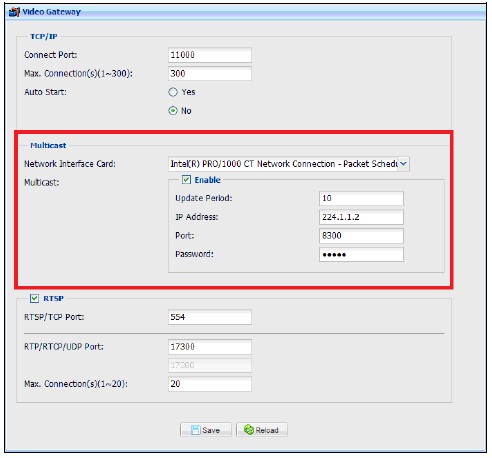Click the 'Auto Start:' label
The image size is (492, 458).
coord(45,92)
